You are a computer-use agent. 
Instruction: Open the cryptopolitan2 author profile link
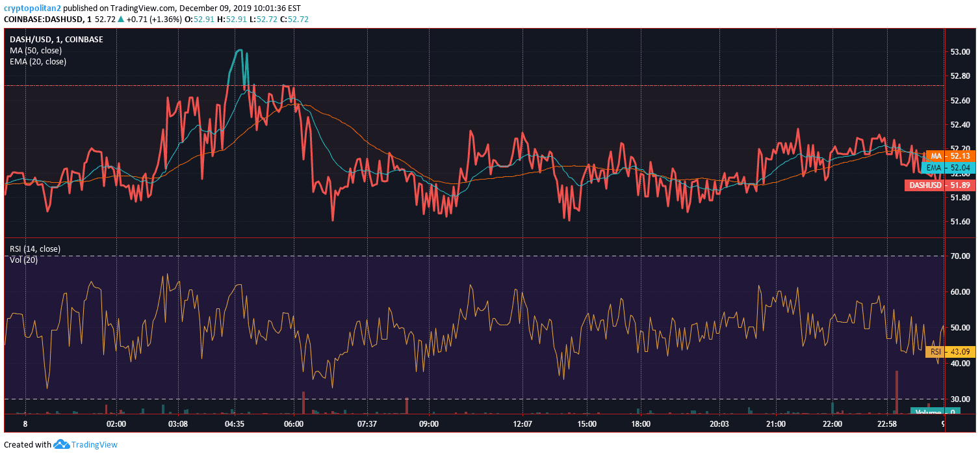(34, 8)
